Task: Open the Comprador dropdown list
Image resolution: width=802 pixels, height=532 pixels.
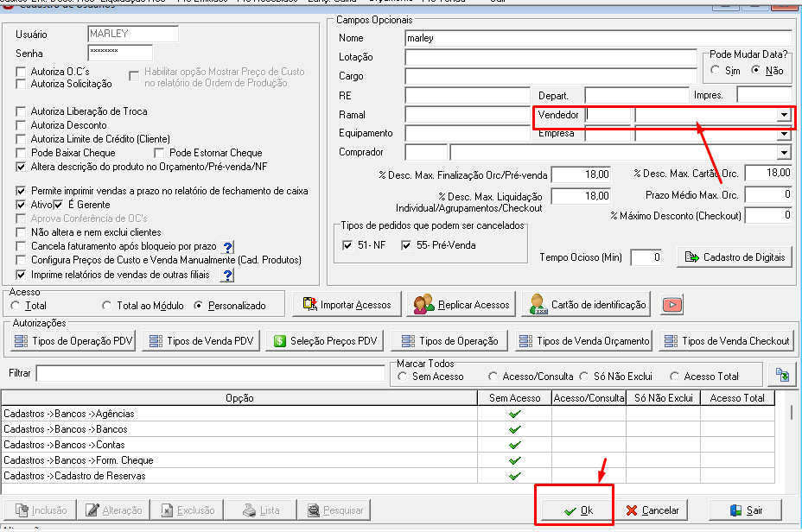Action: click(x=784, y=152)
